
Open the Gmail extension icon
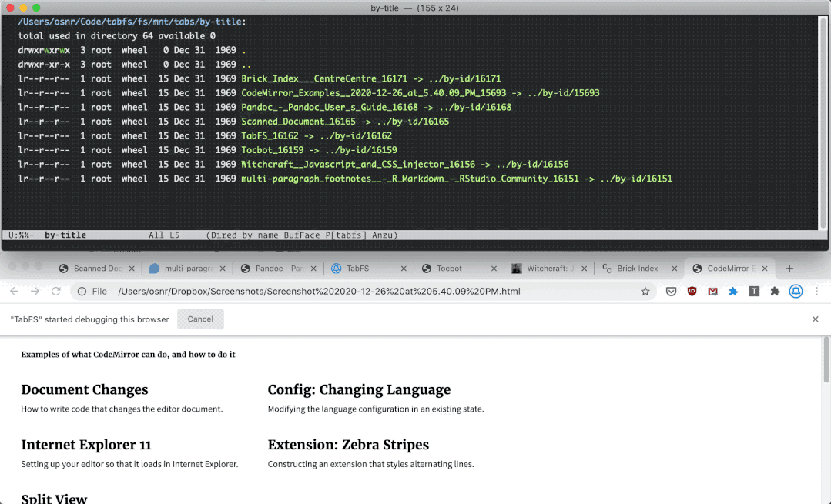(712, 291)
